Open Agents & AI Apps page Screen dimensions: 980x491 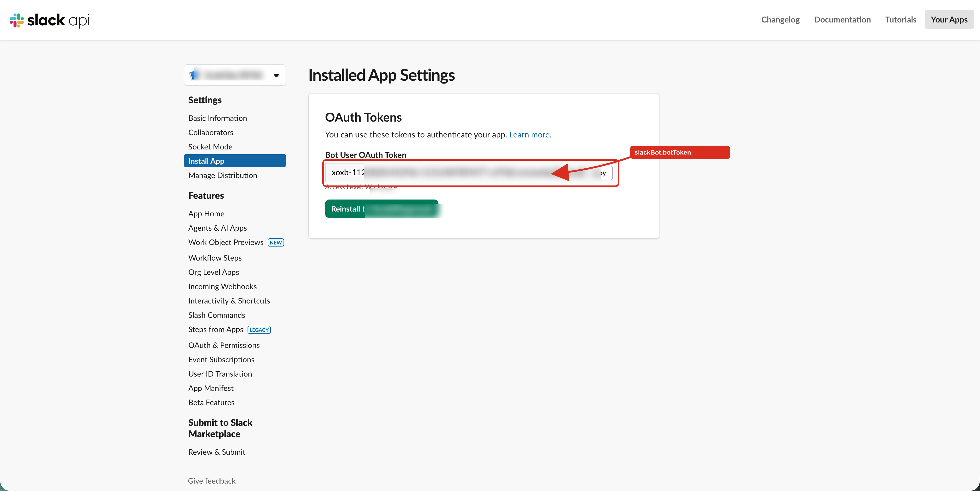[218, 228]
